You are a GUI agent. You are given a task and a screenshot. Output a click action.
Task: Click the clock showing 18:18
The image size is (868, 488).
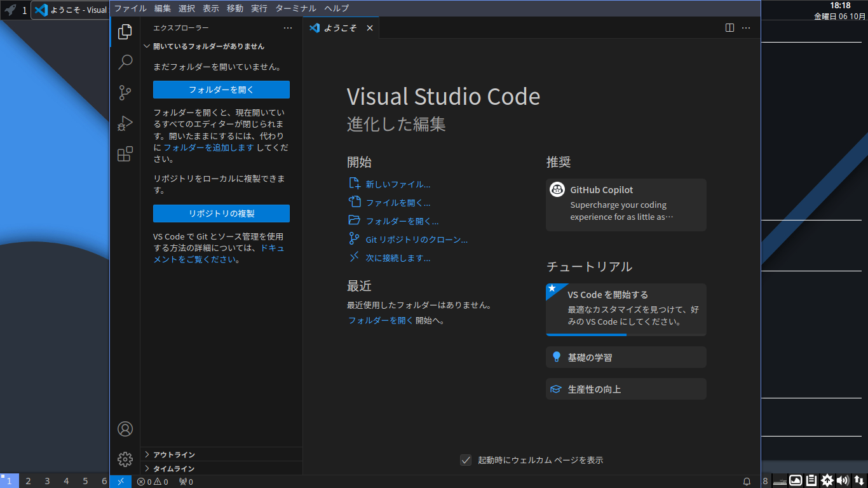click(x=840, y=6)
